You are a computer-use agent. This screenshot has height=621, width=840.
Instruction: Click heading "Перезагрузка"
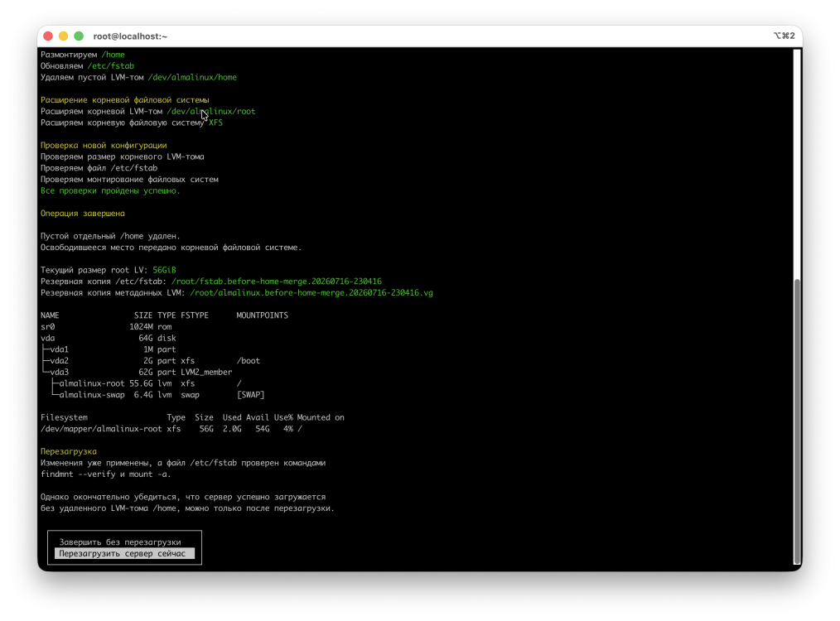(x=69, y=451)
